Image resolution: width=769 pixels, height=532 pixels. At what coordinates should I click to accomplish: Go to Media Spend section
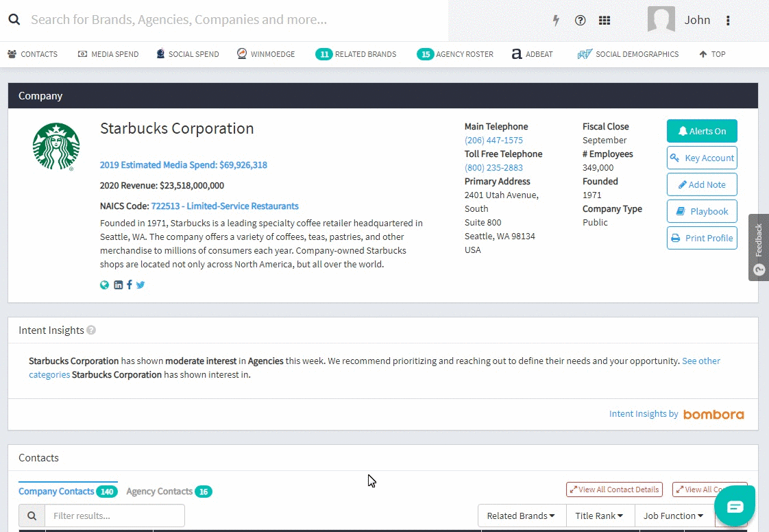click(x=108, y=54)
